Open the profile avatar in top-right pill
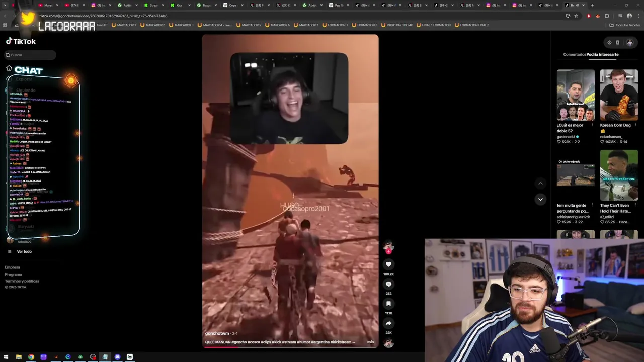Image resolution: width=644 pixels, height=362 pixels. [629, 42]
